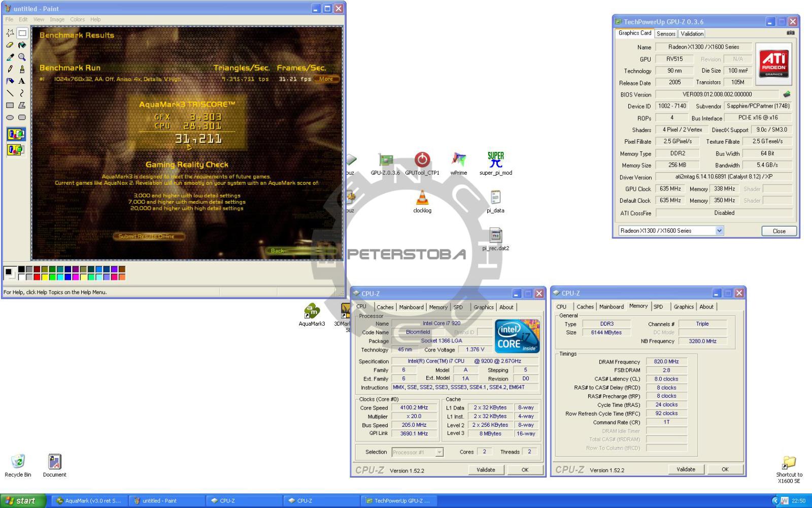This screenshot has width=812, height=508.
Task: Switch to the Sensors tab in GPU-Z
Action: [x=666, y=34]
